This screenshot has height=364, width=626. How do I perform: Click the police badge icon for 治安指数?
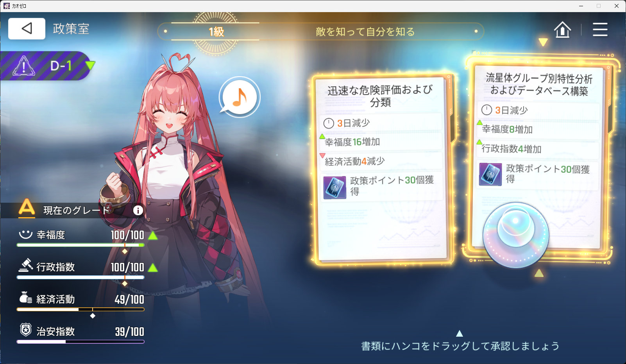(x=26, y=330)
